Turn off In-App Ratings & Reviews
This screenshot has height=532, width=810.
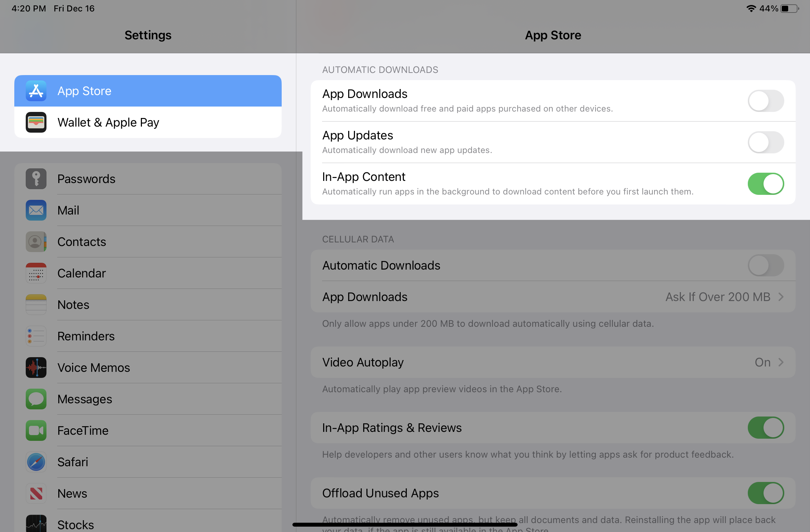[x=766, y=428]
